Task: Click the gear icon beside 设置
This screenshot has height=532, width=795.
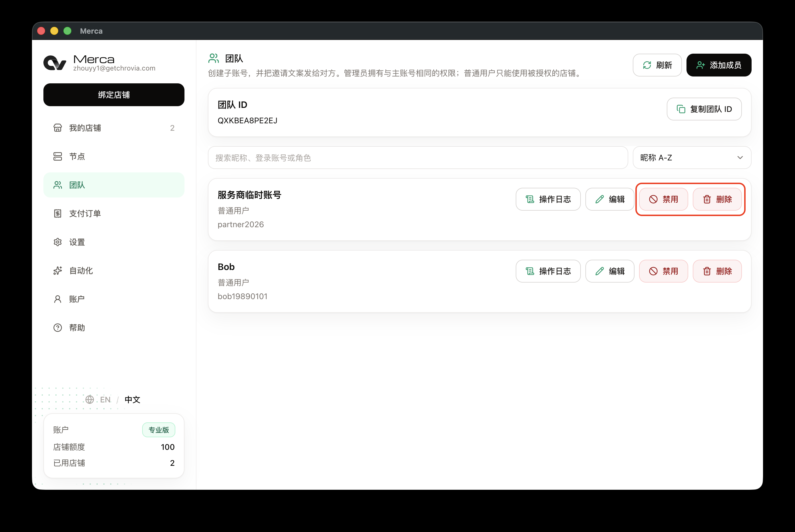Action: 58,242
